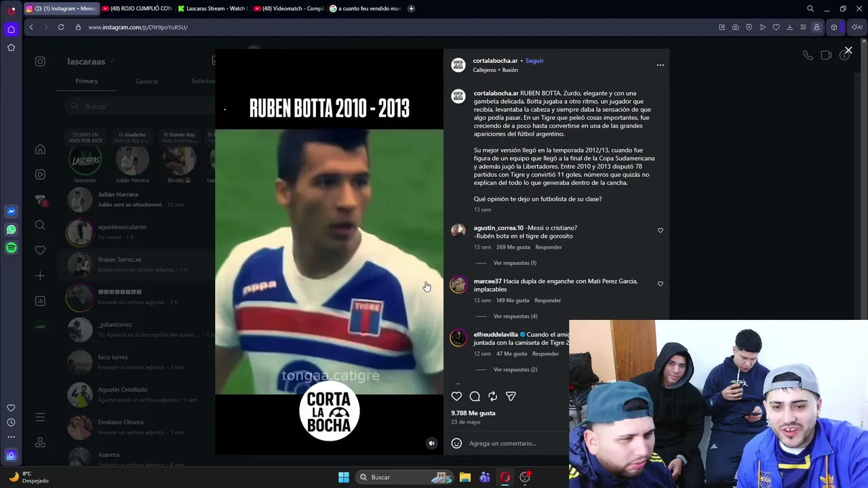Click the Windows taskbar Buscar search box
This screenshot has width=868, height=488.
click(406, 477)
